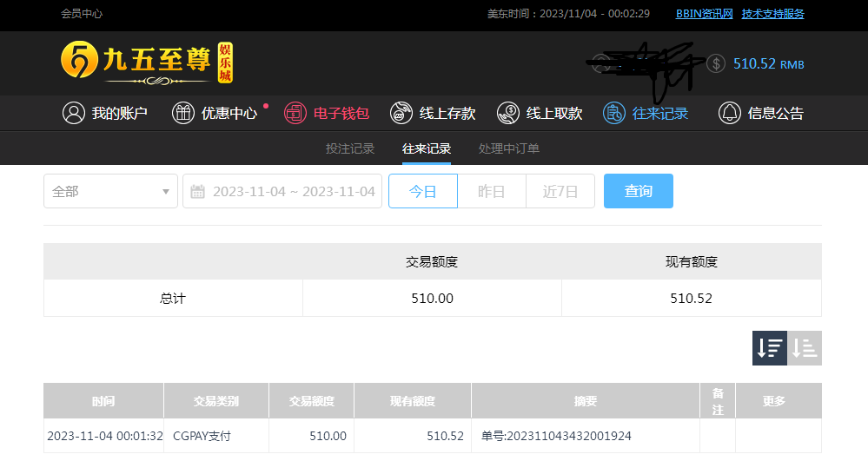Open 优惠中心 gift icon
Image resolution: width=868 pixels, height=461 pixels.
pos(183,113)
